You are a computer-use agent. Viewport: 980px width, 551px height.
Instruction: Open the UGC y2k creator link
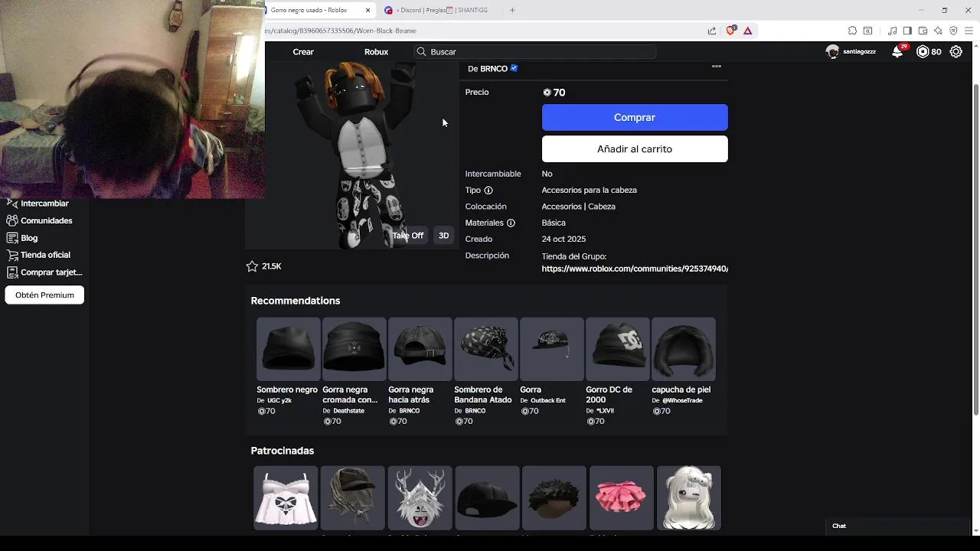point(279,401)
